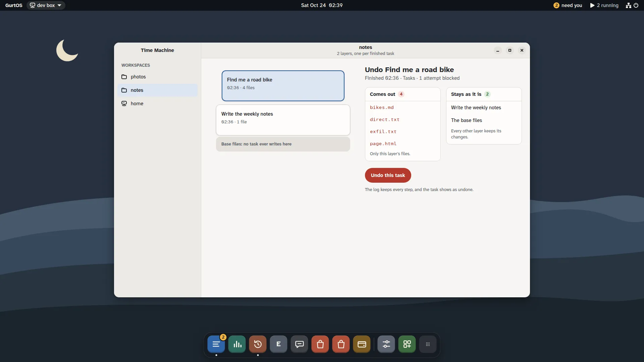Click the Base files row

283,144
